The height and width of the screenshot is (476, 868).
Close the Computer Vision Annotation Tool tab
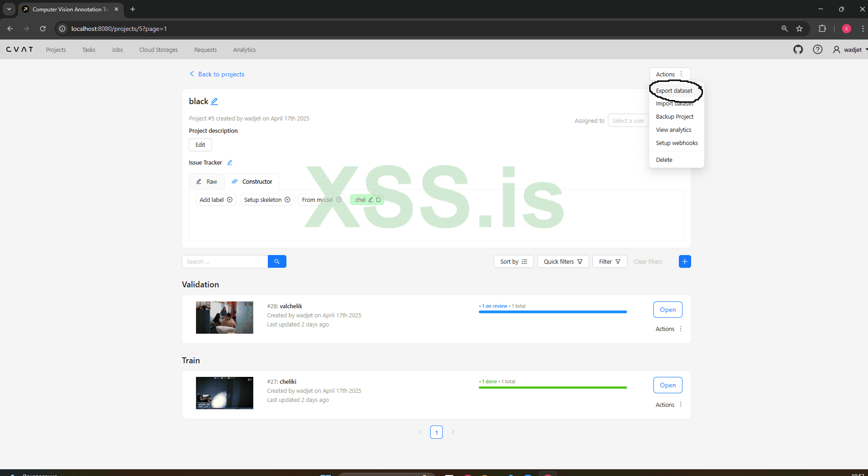tap(116, 9)
